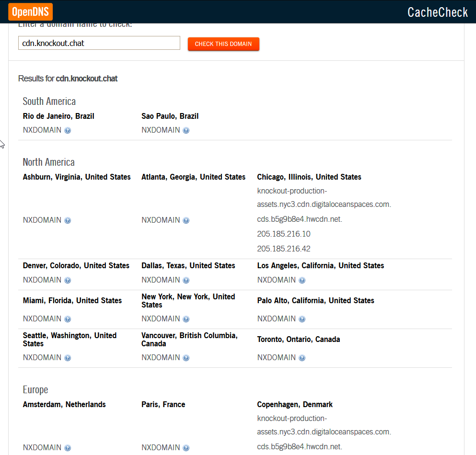
Task: Click 'Seattle, Washington, United States' label
Action: (x=70, y=340)
